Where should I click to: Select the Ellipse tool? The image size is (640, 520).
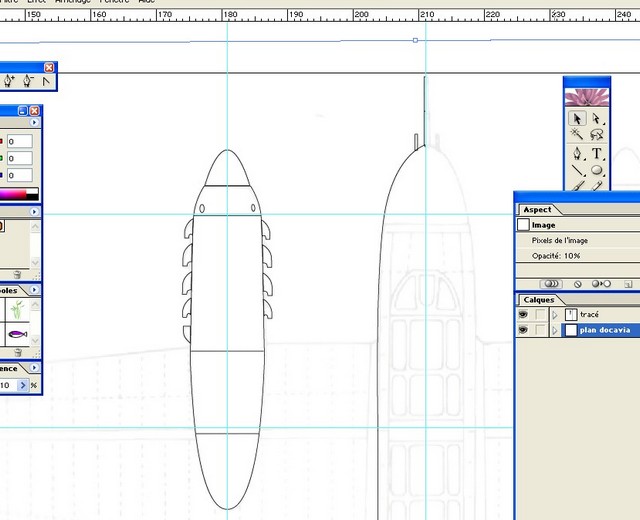596,170
